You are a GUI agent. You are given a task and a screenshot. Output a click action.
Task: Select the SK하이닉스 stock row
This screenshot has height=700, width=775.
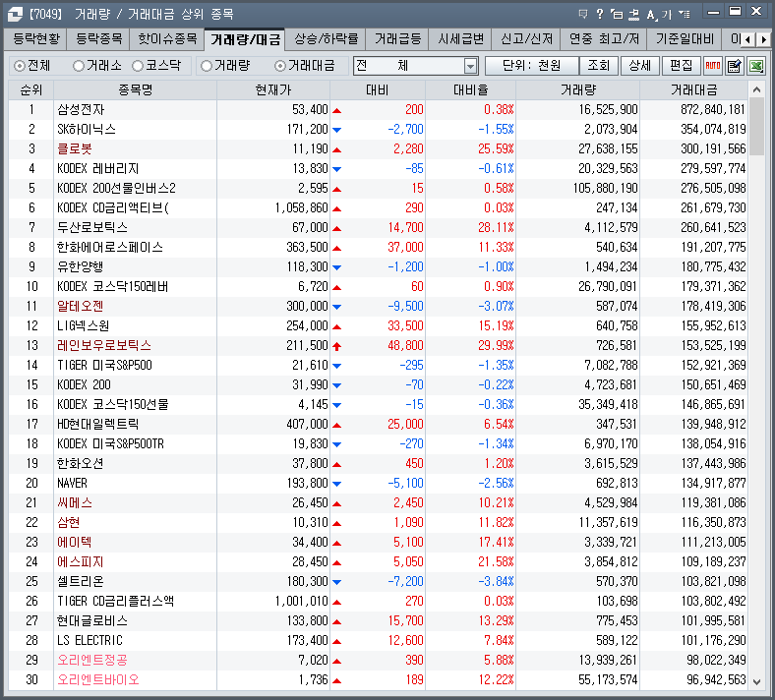click(378, 130)
